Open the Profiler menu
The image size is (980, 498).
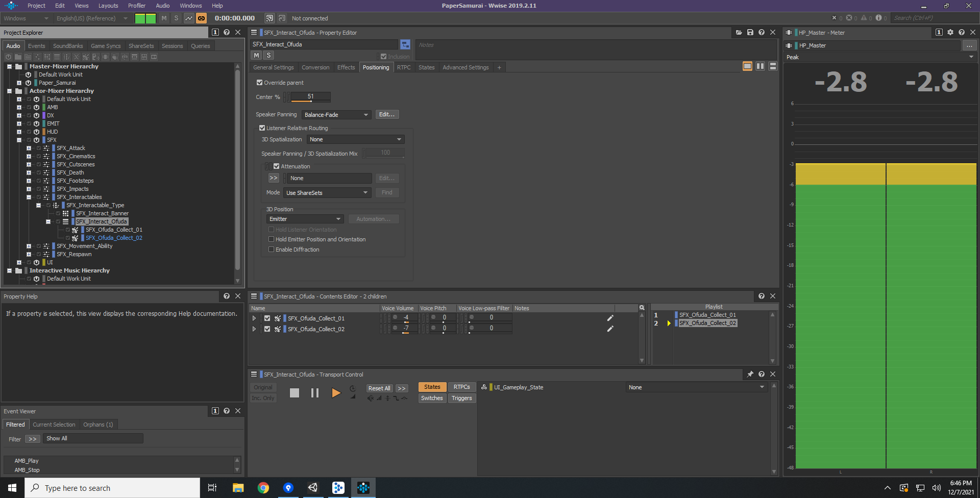[x=137, y=6]
